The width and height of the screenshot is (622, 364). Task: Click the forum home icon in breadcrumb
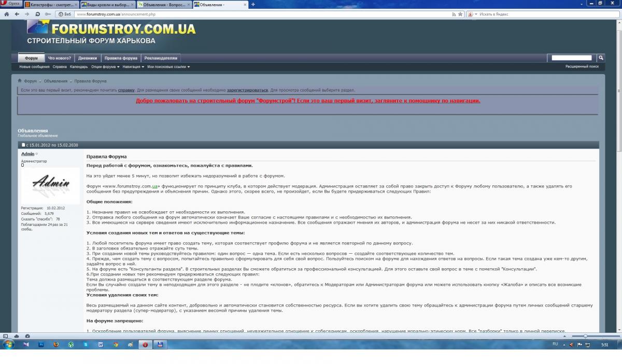[20, 81]
